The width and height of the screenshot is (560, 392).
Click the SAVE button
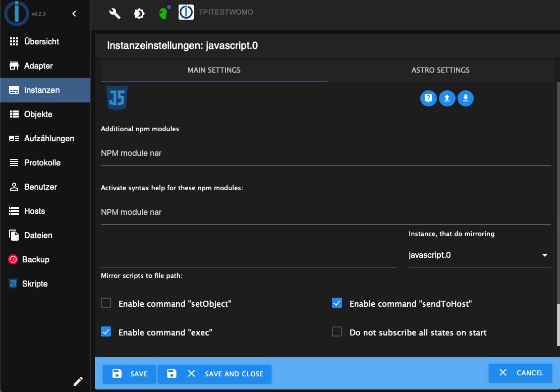129,374
